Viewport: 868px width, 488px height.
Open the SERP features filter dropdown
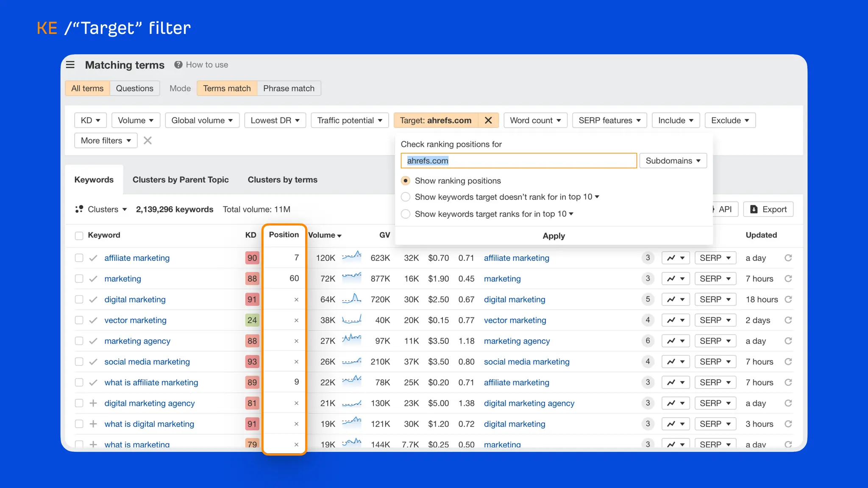tap(609, 120)
